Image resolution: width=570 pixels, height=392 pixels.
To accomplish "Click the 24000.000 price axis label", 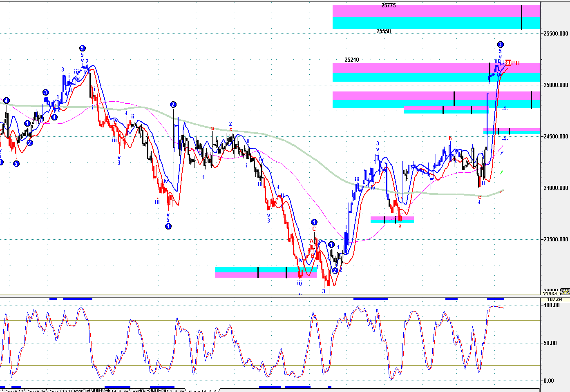I will 556,188.
